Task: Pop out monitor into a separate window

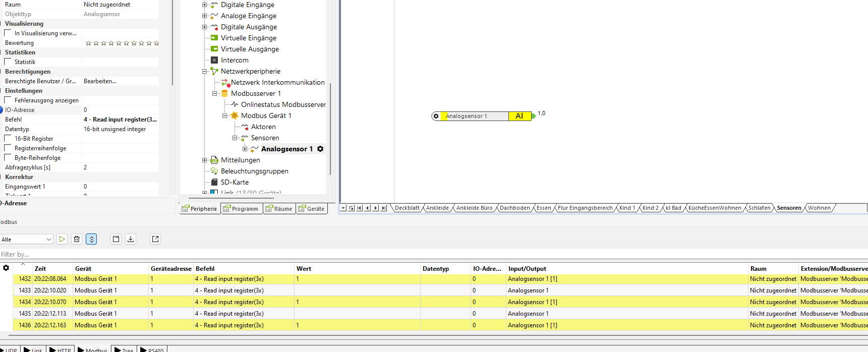Action: coord(155,239)
